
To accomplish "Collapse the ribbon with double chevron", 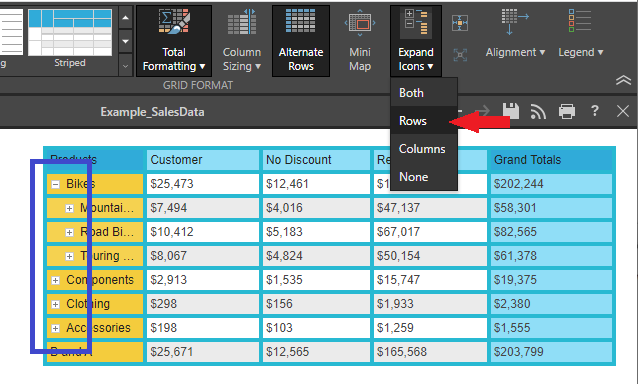I will click(x=623, y=80).
